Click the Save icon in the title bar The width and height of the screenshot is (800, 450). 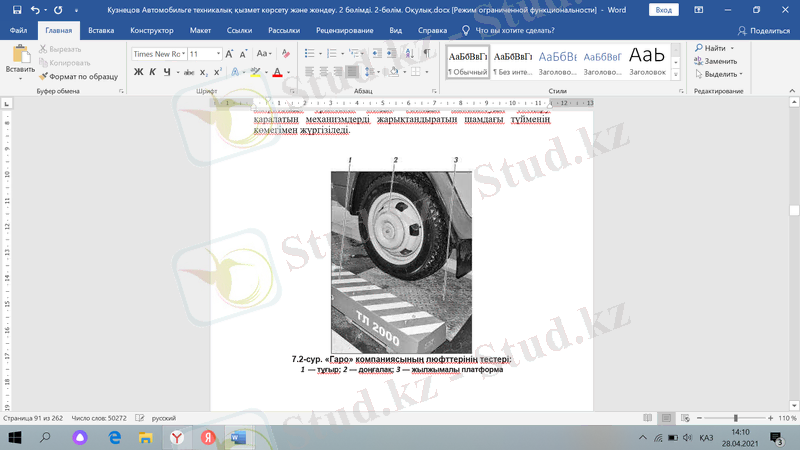coord(15,9)
